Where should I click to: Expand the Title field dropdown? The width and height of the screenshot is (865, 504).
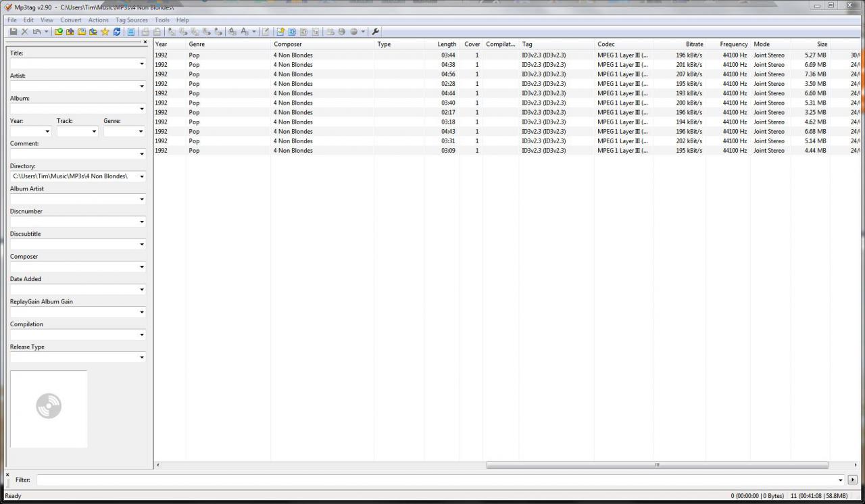tap(141, 64)
